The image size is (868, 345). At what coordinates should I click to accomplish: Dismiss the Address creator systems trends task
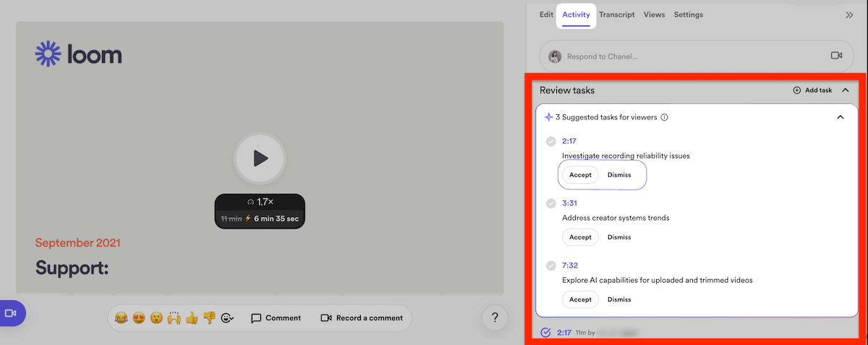tap(619, 237)
